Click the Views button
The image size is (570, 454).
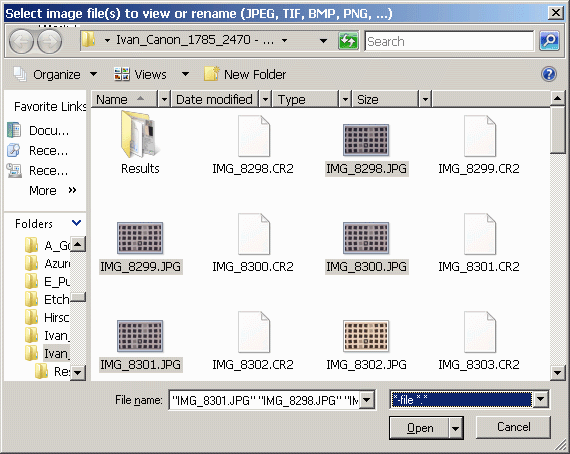(140, 75)
